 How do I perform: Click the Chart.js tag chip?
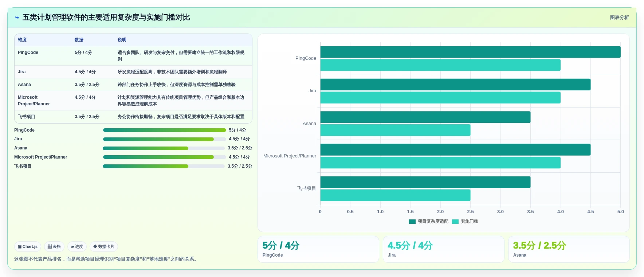28,247
